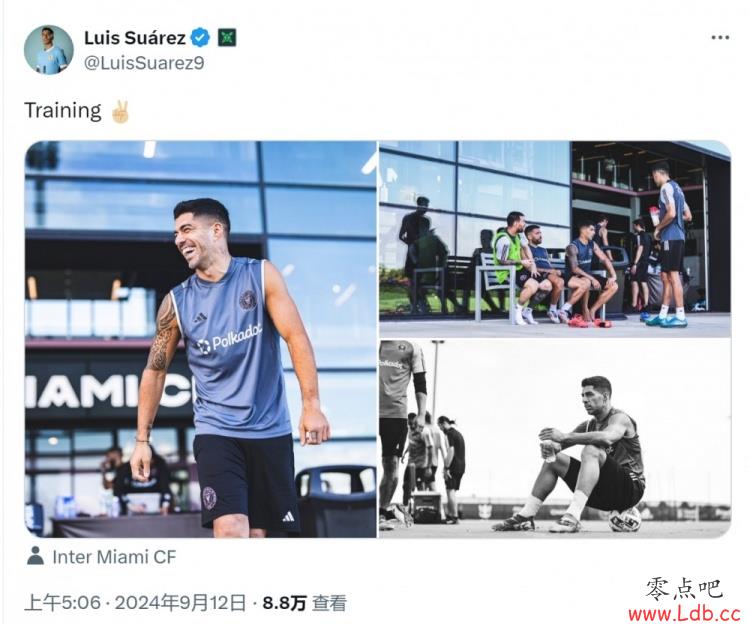The width and height of the screenshot is (750, 624).
Task: Click the Training tweet text
Action: [x=63, y=110]
